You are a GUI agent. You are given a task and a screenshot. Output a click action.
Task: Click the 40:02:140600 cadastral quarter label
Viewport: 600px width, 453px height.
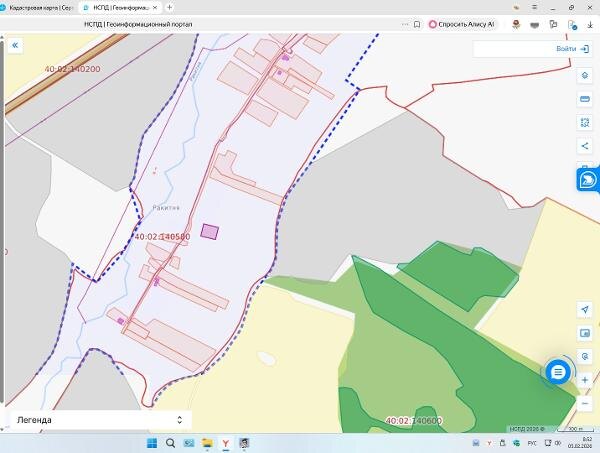click(414, 421)
